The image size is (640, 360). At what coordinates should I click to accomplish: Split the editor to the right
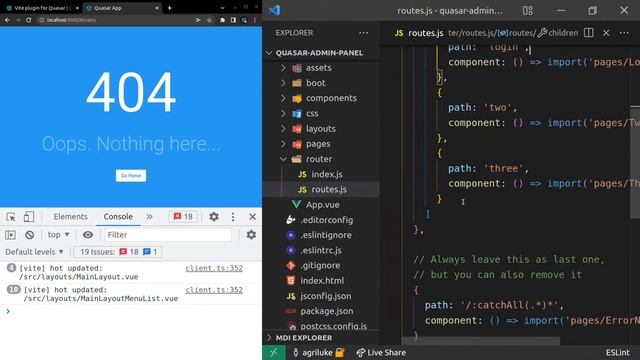click(x=588, y=33)
